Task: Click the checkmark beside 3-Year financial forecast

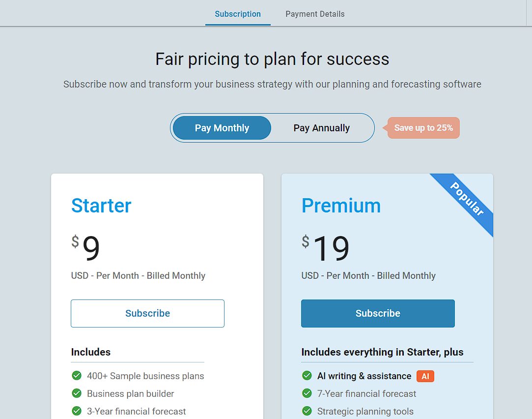Action: [x=77, y=411]
